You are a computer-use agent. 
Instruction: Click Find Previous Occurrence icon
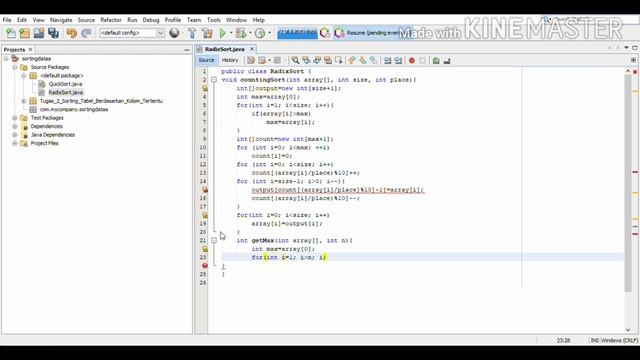point(306,60)
